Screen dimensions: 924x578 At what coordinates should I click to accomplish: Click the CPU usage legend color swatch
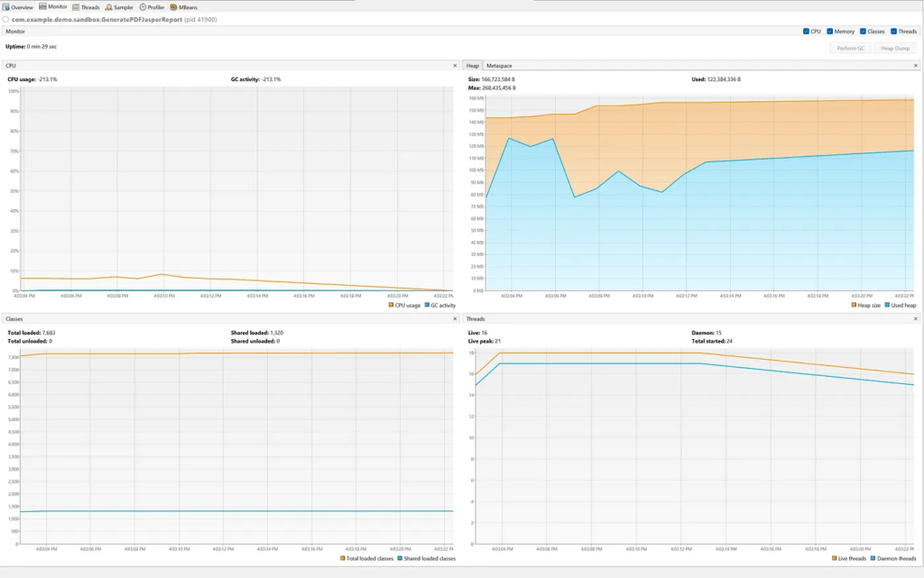391,305
